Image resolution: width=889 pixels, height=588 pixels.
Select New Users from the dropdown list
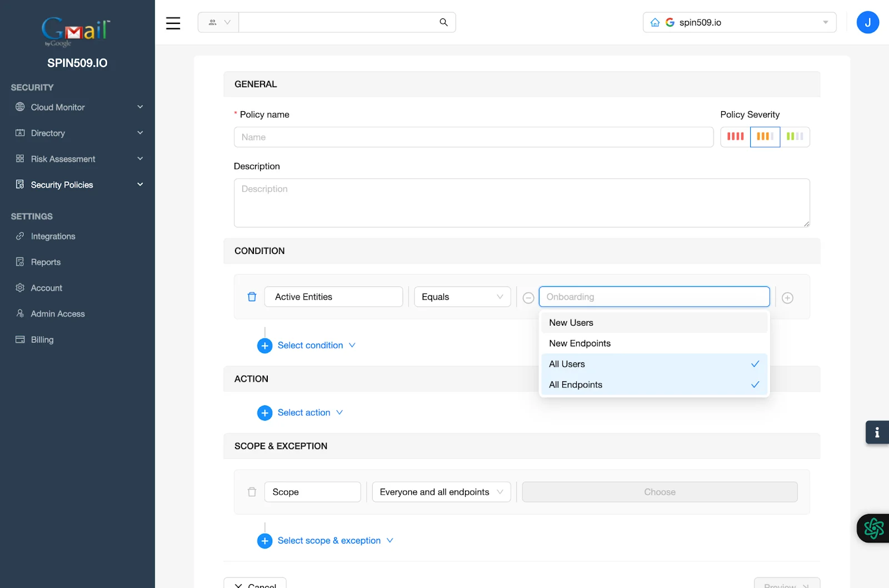pos(571,322)
